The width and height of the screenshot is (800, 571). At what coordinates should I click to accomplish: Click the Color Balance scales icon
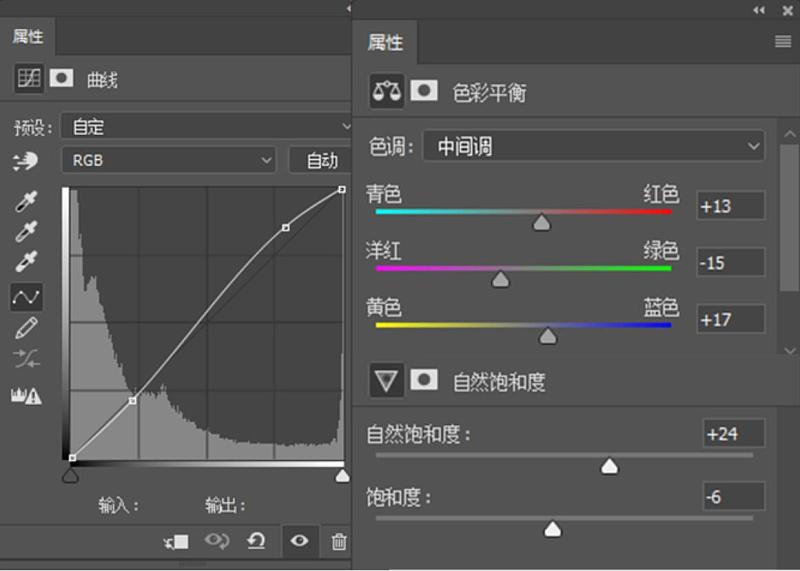(387, 91)
